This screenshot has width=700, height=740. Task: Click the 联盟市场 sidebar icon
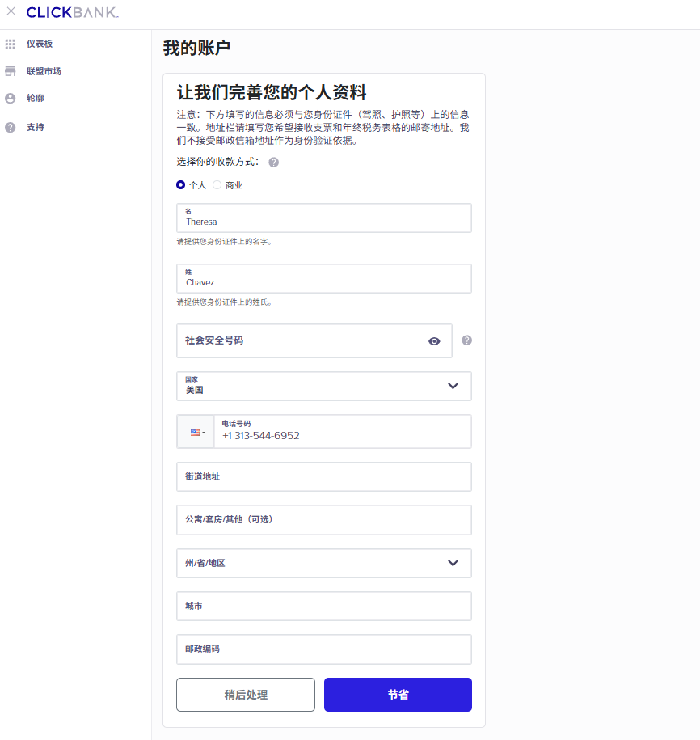tap(10, 71)
